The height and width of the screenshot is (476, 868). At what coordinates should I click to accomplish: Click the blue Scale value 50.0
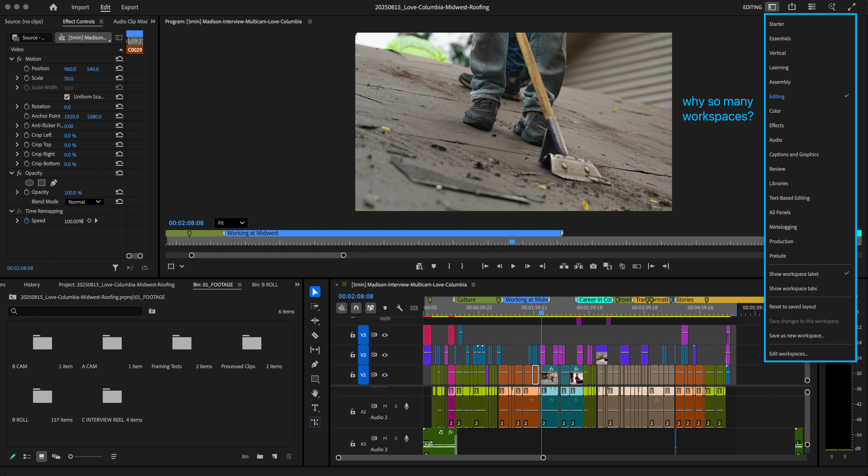(x=69, y=79)
